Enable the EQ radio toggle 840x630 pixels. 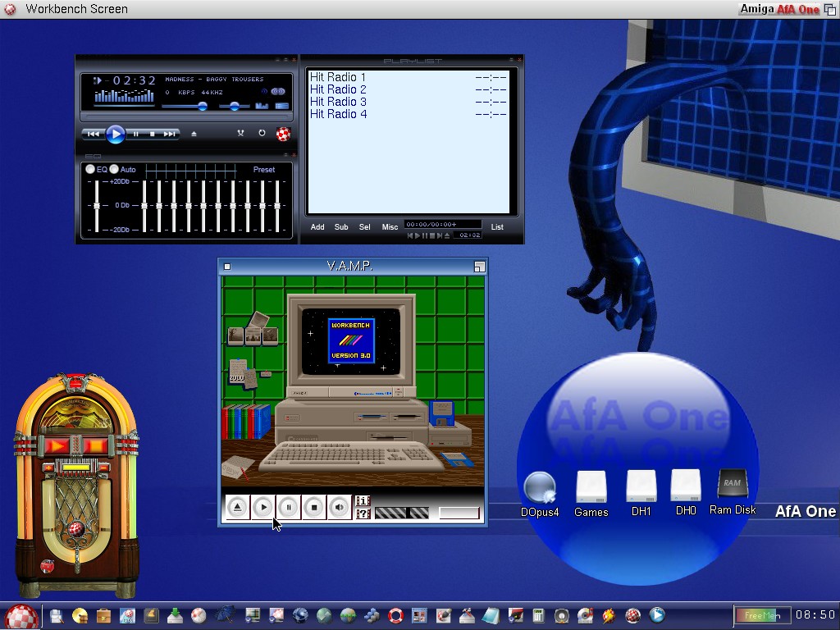[x=90, y=170]
